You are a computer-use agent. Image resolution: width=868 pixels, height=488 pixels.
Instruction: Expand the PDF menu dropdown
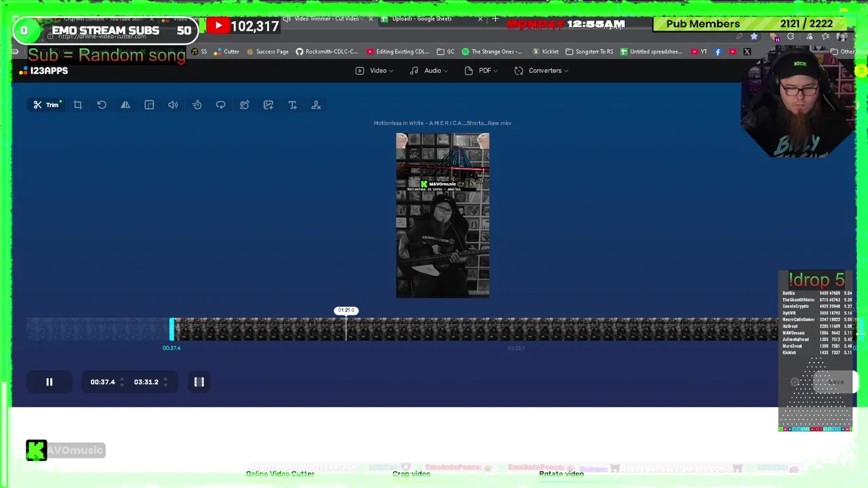point(481,70)
